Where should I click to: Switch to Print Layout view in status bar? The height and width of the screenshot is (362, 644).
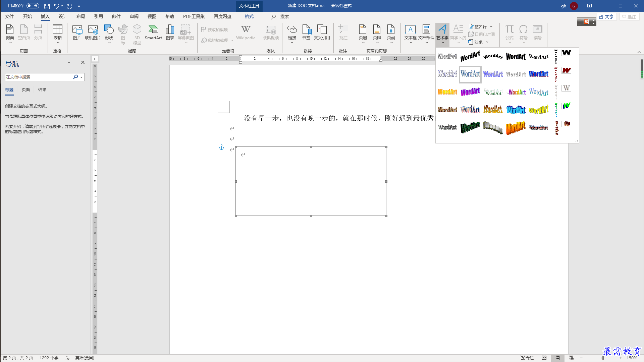[557, 358]
